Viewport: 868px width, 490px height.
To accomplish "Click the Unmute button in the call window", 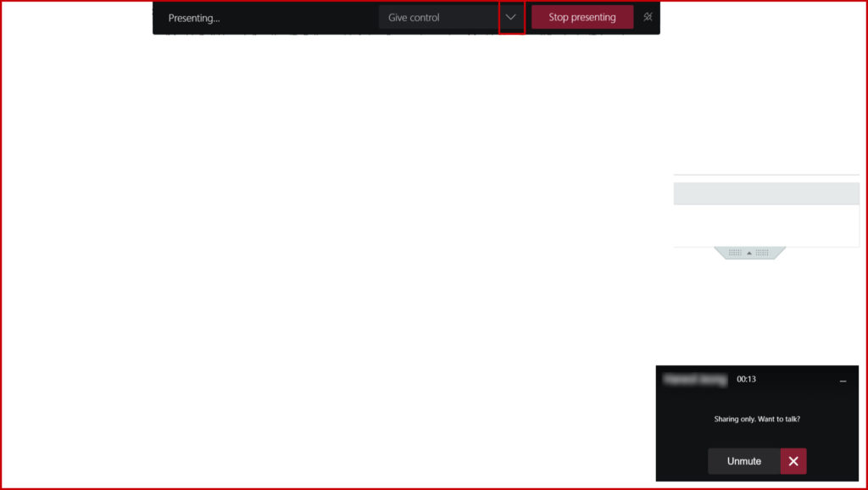I will [743, 461].
